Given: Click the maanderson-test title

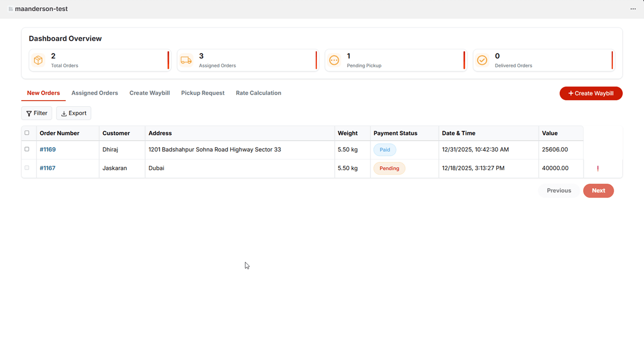Looking at the screenshot, I should pos(41,9).
